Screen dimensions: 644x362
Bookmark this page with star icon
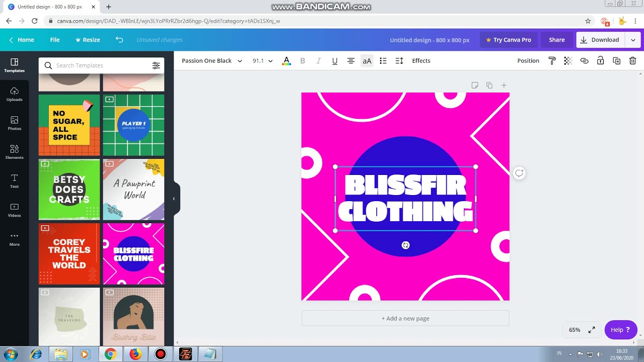[588, 21]
